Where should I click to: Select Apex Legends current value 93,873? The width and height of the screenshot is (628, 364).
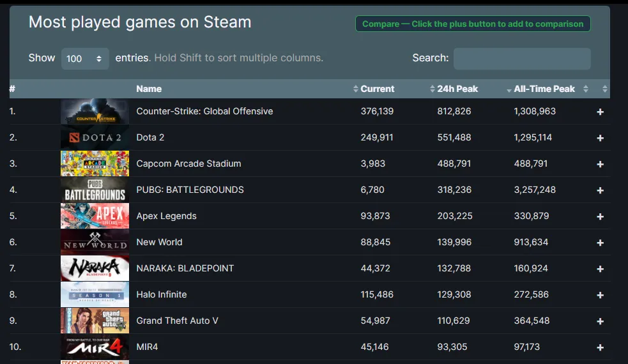[x=375, y=216]
